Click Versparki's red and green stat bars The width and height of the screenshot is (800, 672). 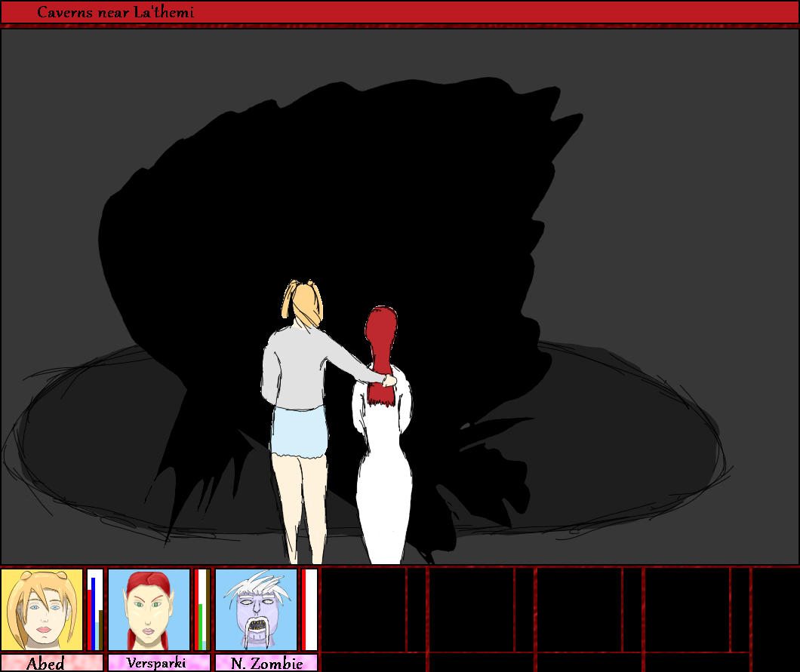(202, 609)
